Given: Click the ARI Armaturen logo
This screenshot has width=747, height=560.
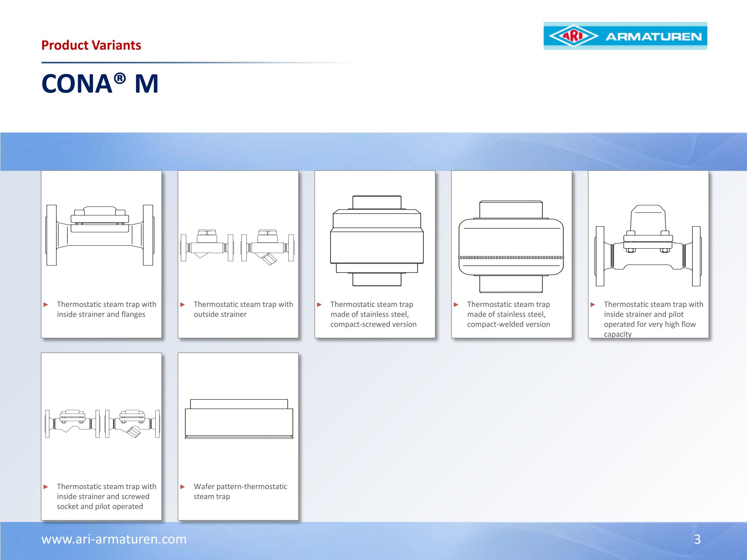Looking at the screenshot, I should click(x=625, y=36).
